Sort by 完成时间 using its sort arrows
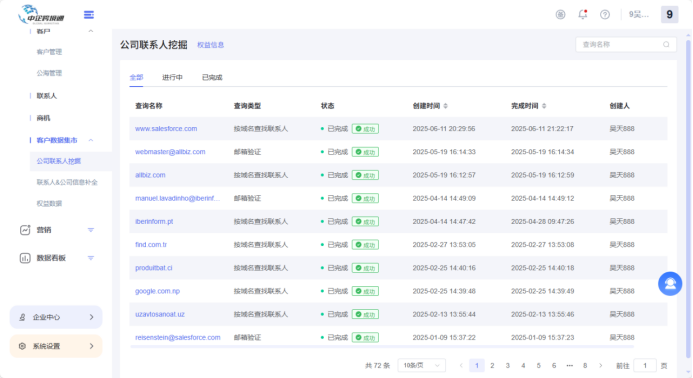The image size is (693, 378). tap(544, 106)
